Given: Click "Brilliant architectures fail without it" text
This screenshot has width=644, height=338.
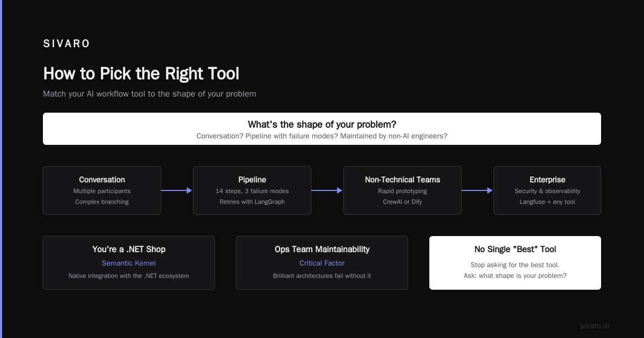Looking at the screenshot, I should tap(322, 276).
